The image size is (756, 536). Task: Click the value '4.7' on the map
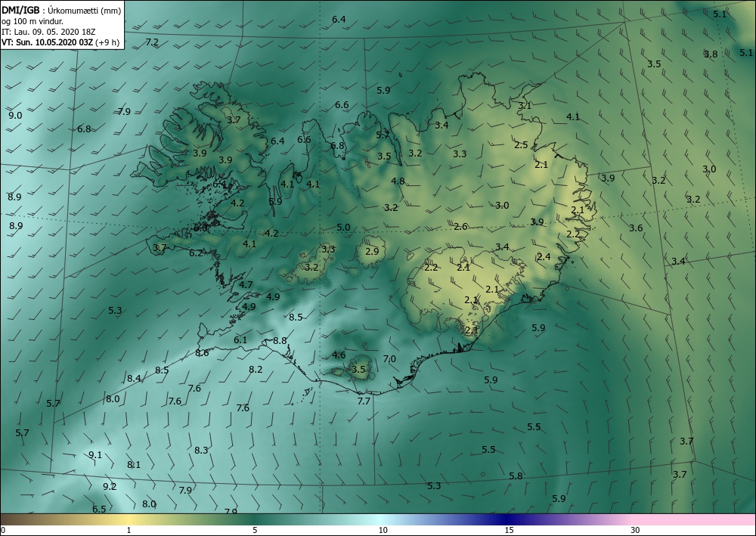point(246,285)
